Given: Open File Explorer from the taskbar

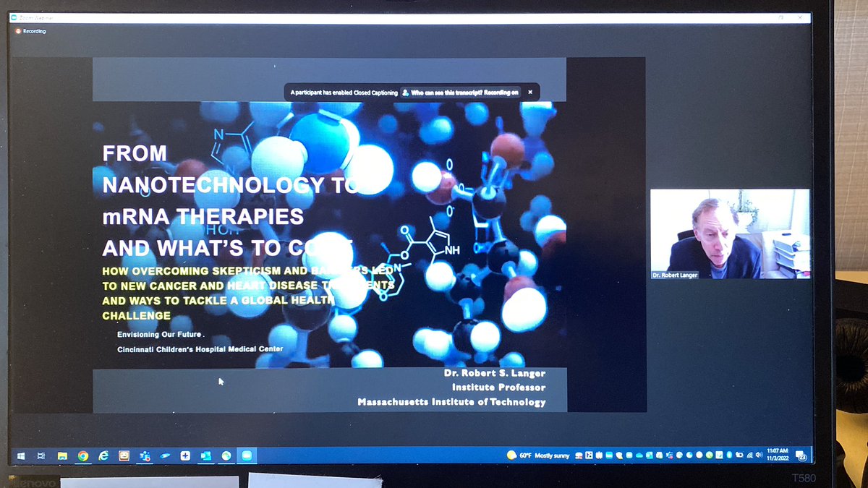Looking at the screenshot, I should [62, 455].
